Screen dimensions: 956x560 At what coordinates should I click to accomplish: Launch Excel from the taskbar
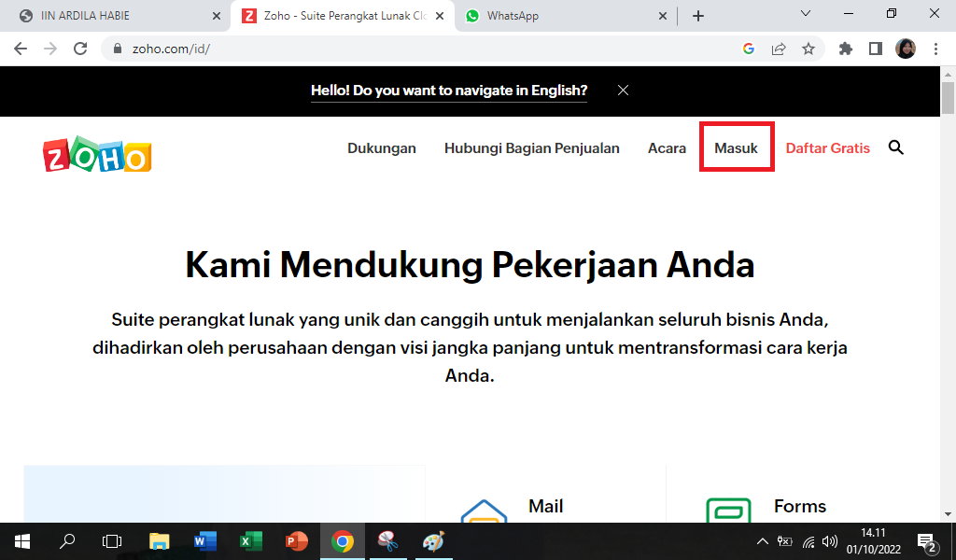(x=250, y=541)
